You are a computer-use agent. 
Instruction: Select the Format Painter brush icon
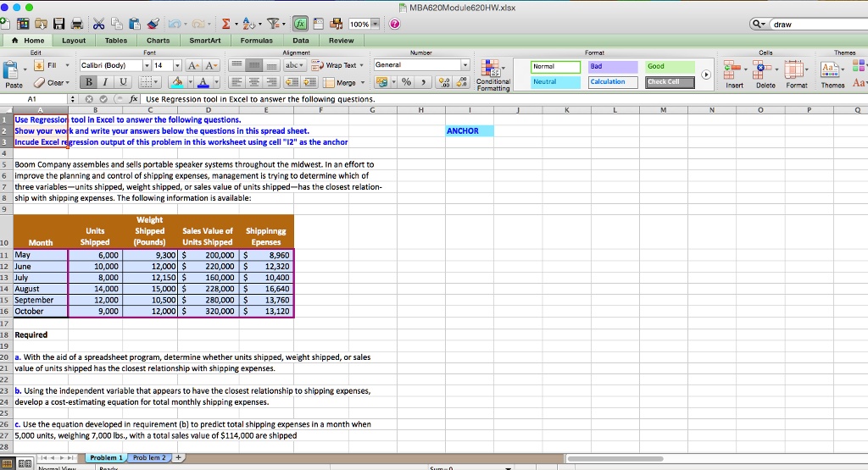(153, 24)
